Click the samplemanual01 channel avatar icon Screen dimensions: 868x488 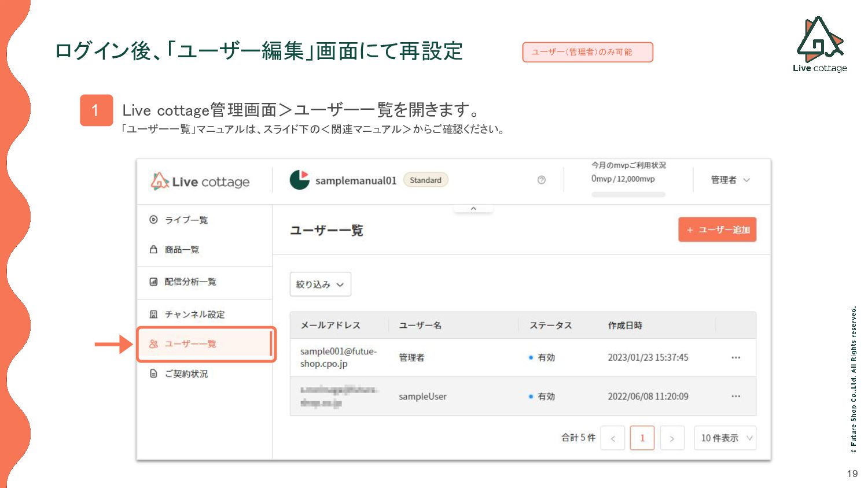click(300, 180)
